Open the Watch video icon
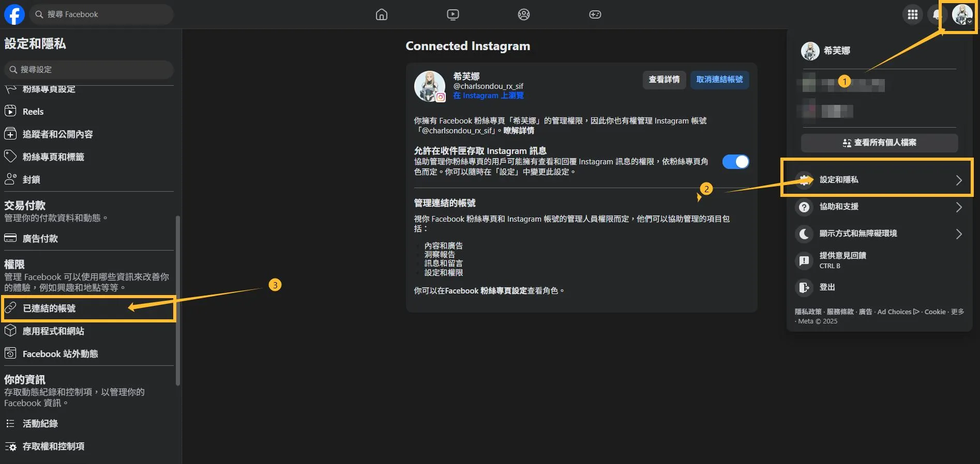 click(453, 14)
